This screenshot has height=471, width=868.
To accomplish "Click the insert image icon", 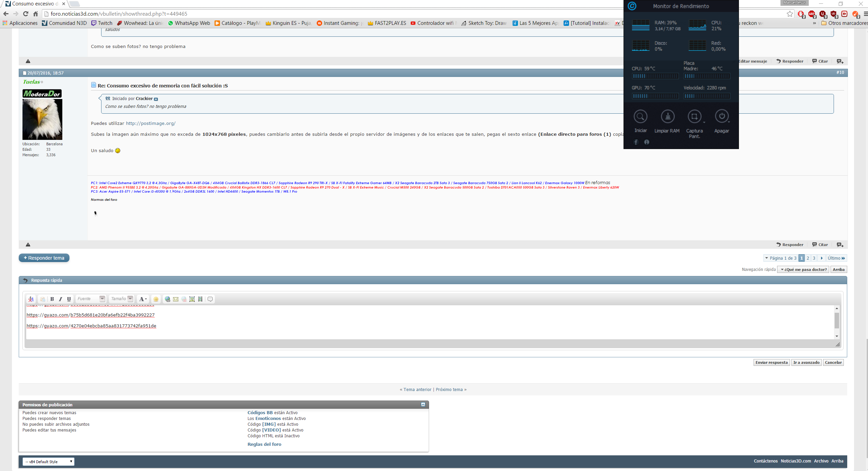I will pos(192,299).
